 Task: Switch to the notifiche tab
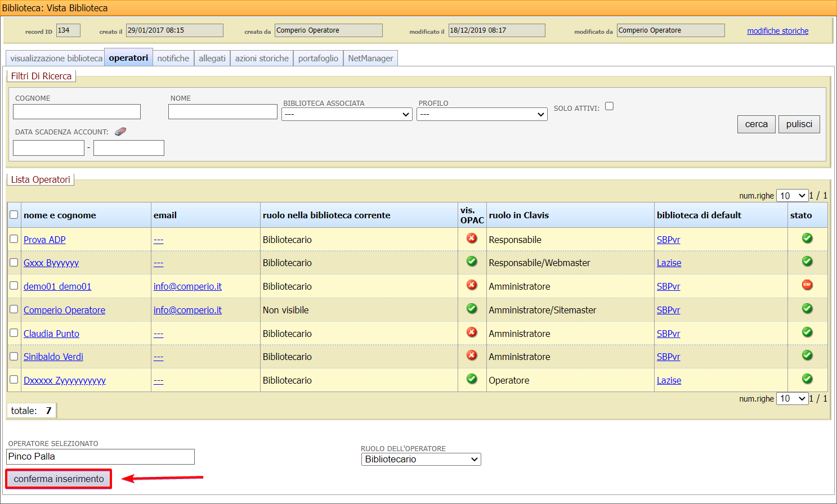[173, 58]
